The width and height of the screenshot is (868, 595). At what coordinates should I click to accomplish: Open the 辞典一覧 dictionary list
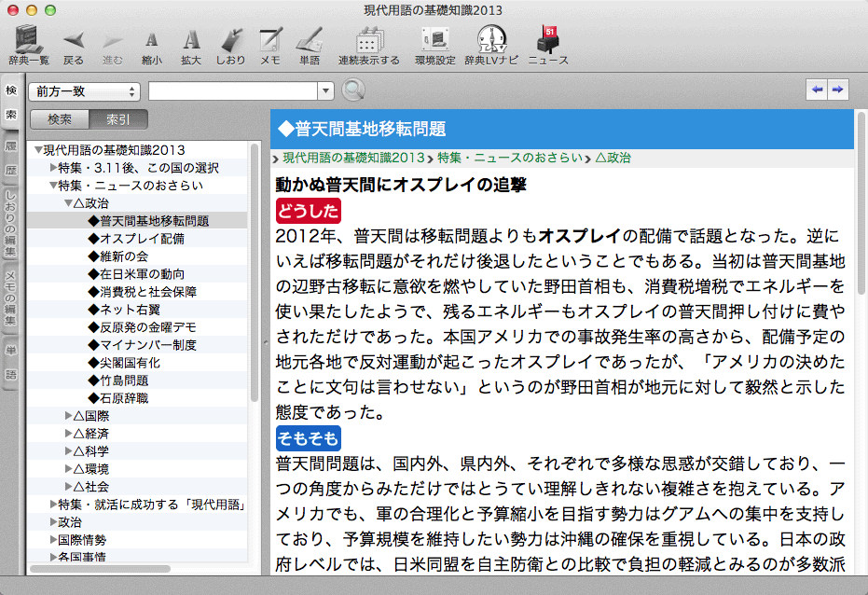point(28,46)
